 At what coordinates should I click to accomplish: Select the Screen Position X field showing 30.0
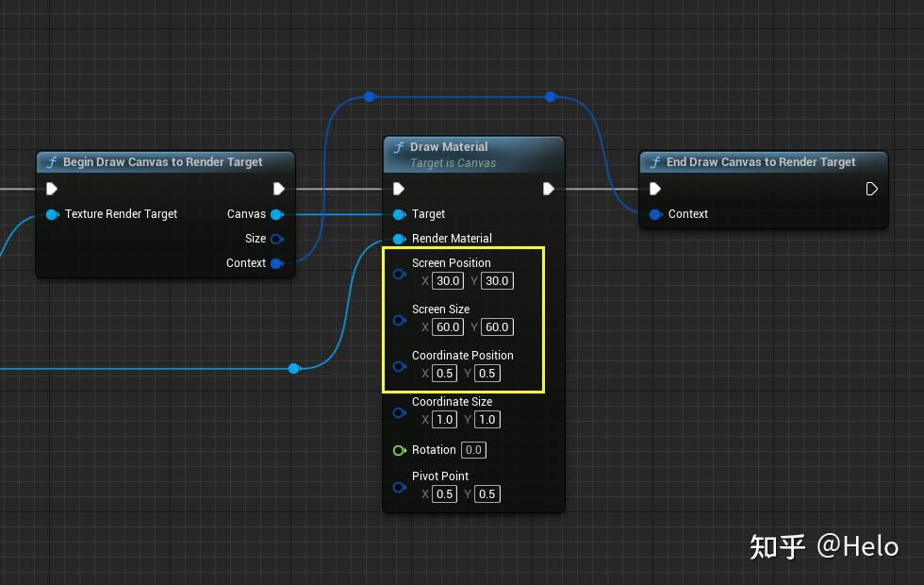pyautogui.click(x=447, y=280)
